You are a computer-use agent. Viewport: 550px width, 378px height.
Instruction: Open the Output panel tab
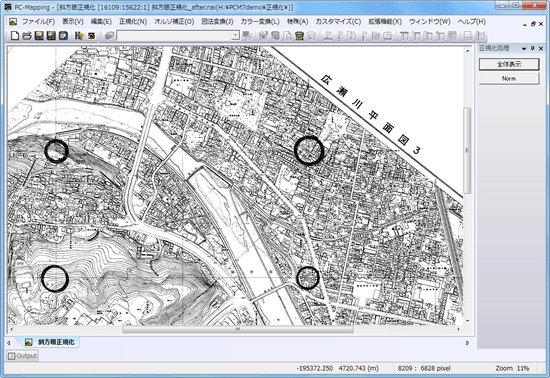click(22, 356)
